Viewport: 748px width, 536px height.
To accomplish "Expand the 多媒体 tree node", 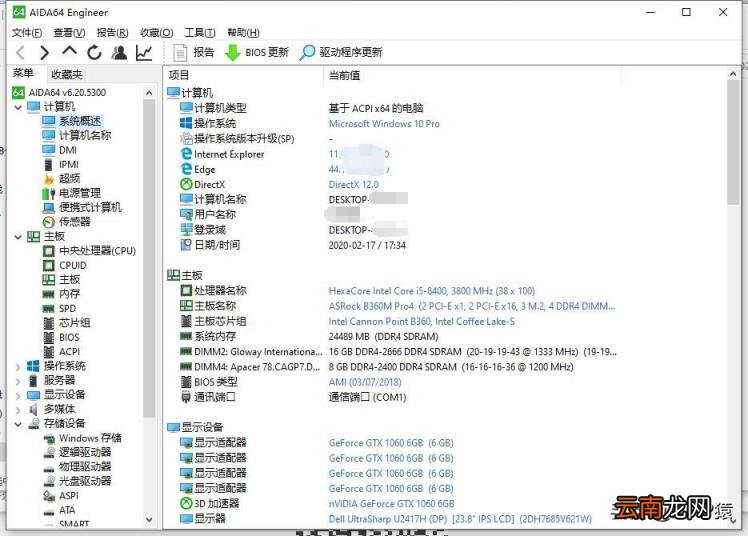I will coord(18,410).
